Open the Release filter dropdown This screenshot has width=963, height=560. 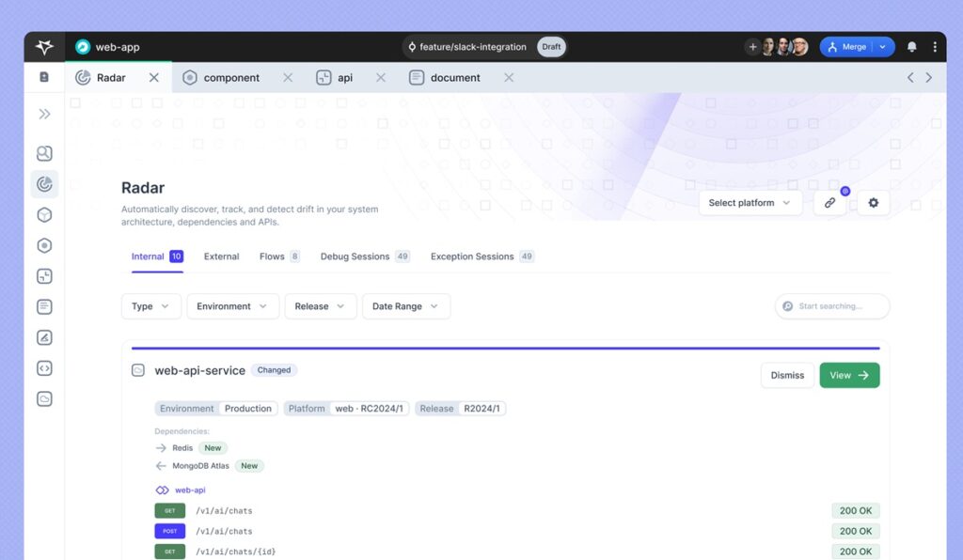[320, 306]
